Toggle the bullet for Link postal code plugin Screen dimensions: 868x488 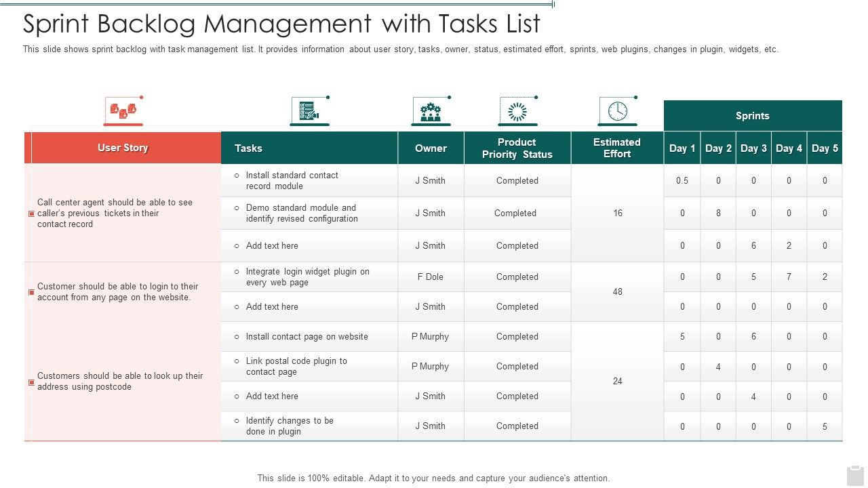coord(235,361)
